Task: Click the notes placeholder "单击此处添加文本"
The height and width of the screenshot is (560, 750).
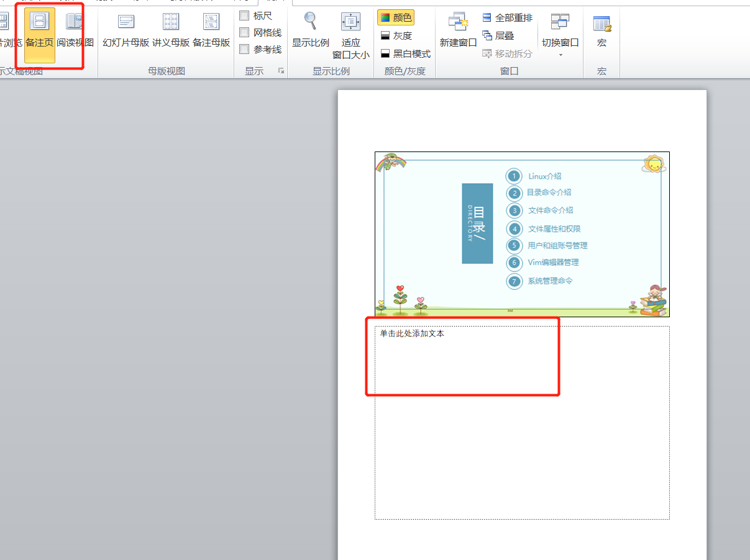Action: tap(413, 334)
